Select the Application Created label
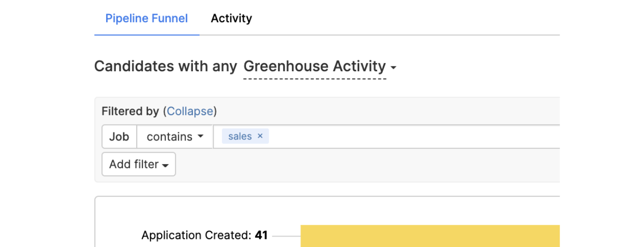The image size is (644, 247). point(197,235)
